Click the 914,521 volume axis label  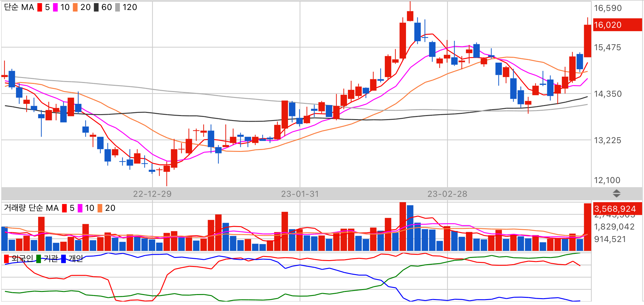(610, 239)
